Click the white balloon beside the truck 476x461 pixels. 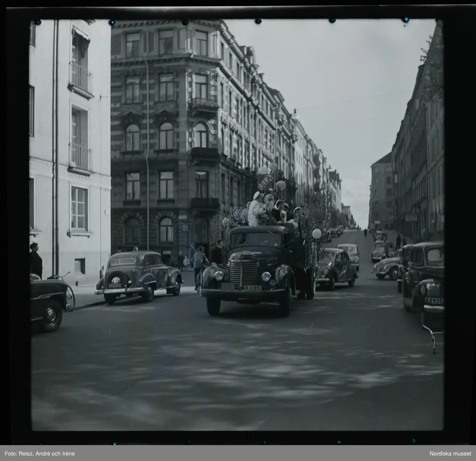point(317,234)
